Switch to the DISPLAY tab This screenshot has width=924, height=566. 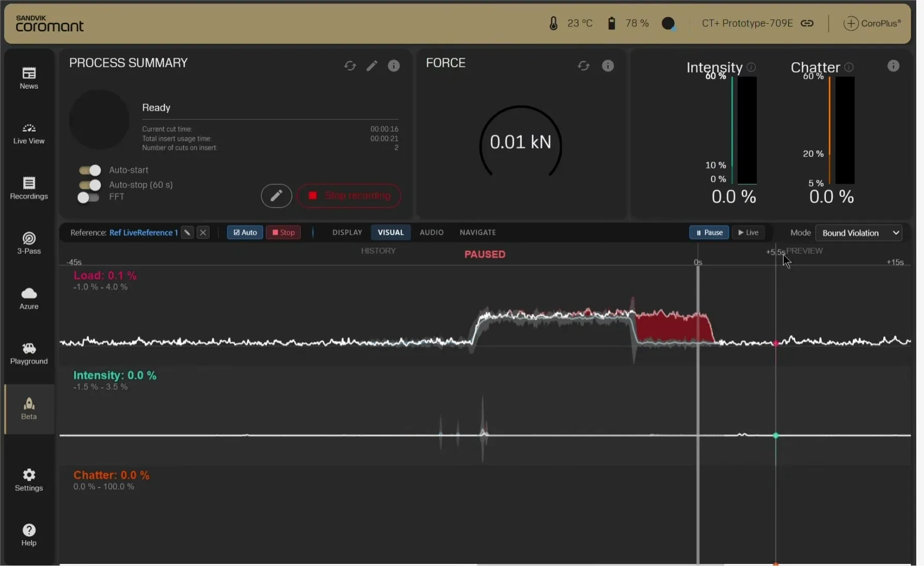(347, 233)
